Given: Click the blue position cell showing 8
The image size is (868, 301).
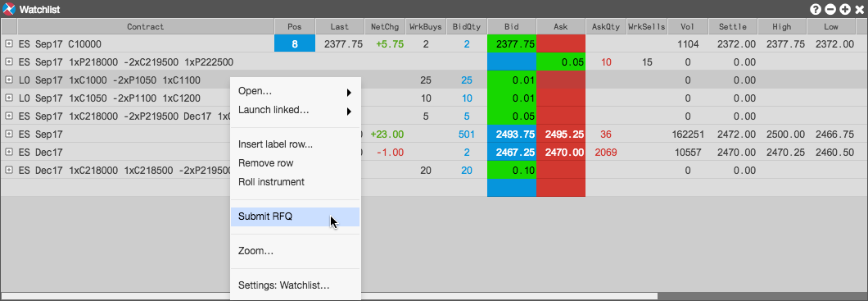Looking at the screenshot, I should point(295,43).
